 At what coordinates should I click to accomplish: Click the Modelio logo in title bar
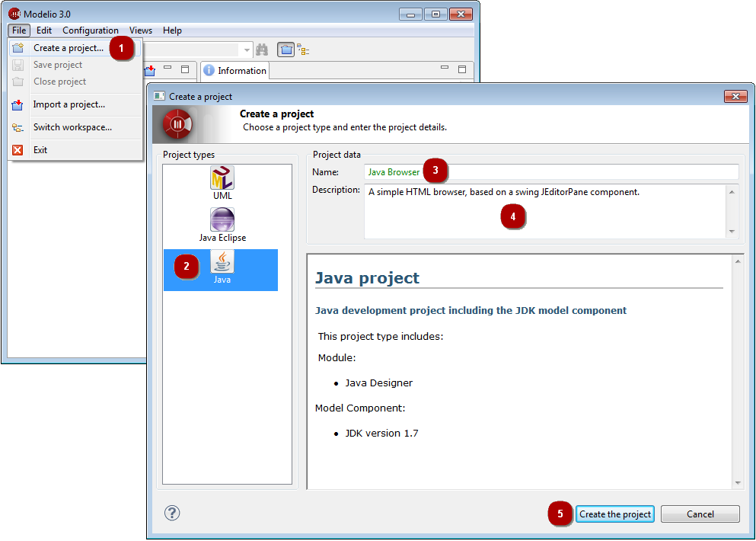tap(14, 14)
